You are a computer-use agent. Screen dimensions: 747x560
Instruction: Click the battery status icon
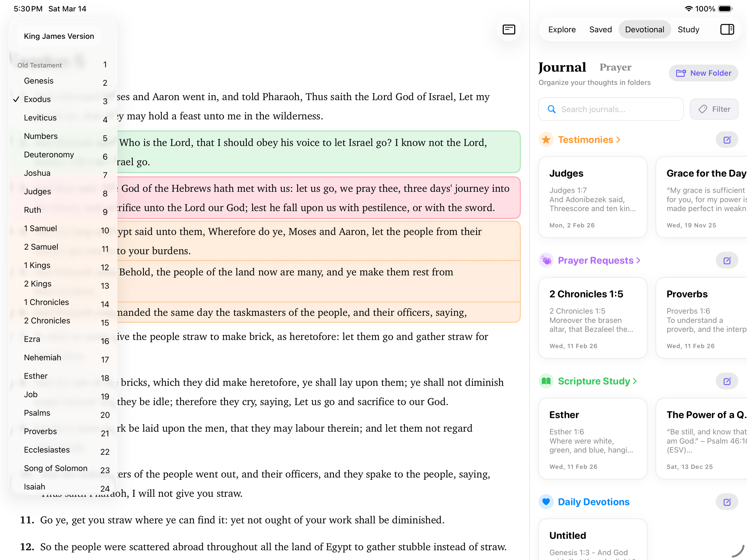click(x=725, y=9)
